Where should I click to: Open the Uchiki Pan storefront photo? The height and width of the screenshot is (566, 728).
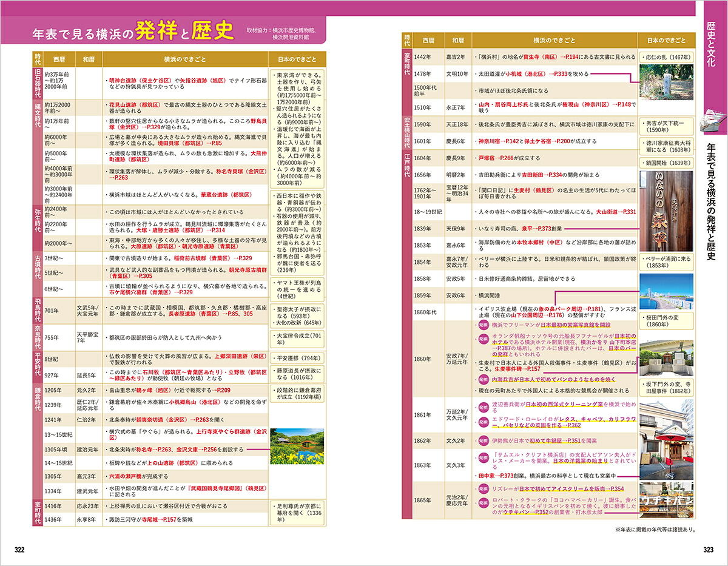(x=667, y=499)
